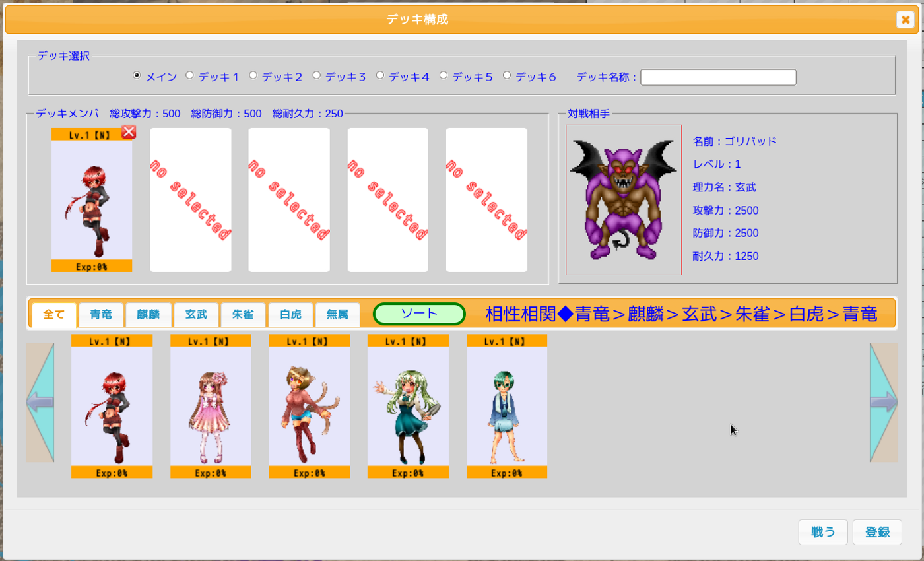The width and height of the screenshot is (924, 561).
Task: Focus the デッキ名称 text field
Action: pyautogui.click(x=718, y=77)
